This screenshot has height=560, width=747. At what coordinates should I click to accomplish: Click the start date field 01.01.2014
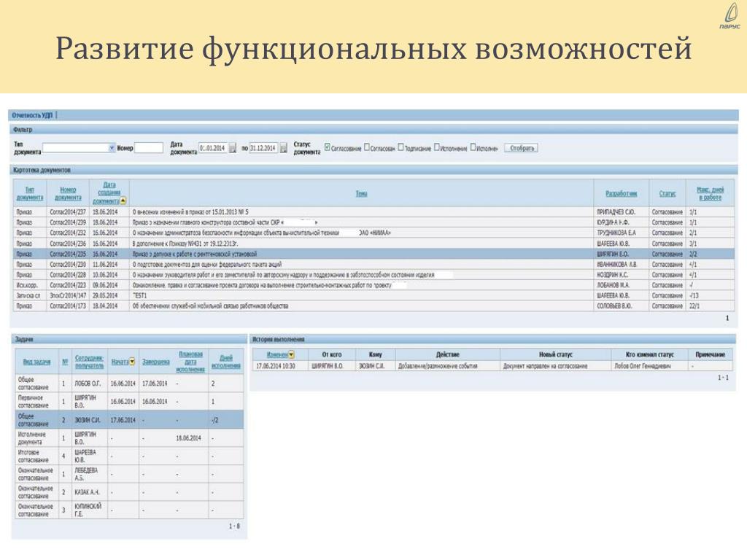pos(213,148)
